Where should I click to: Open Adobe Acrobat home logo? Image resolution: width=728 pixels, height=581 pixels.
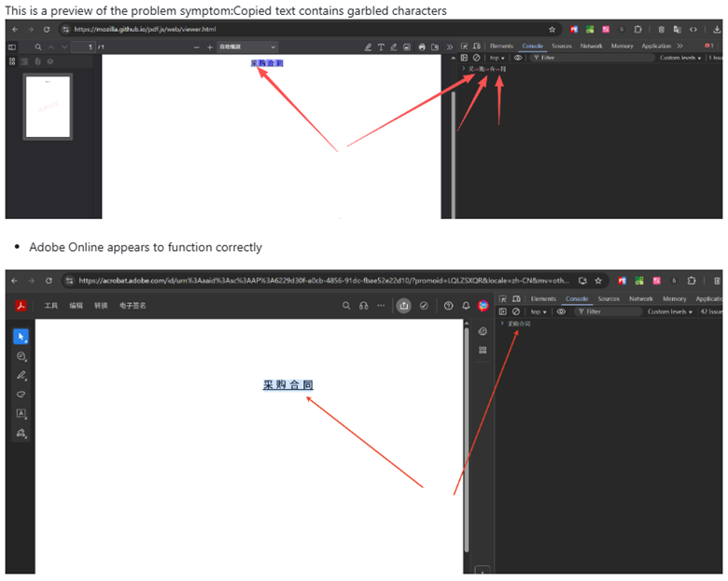pyautogui.click(x=21, y=305)
